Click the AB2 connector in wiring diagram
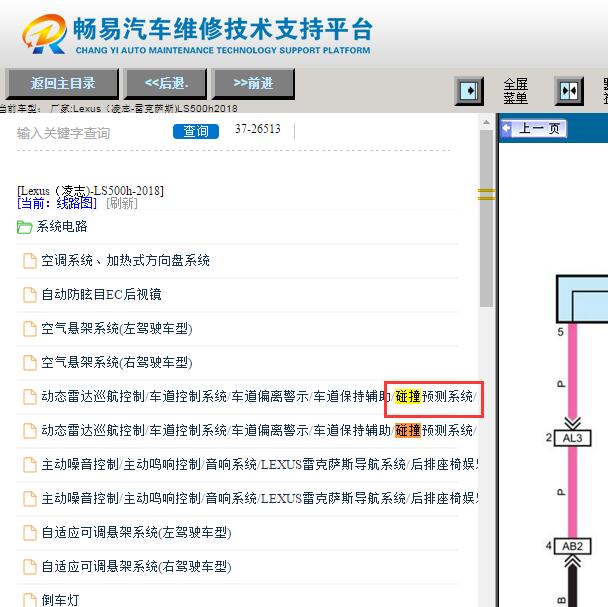 point(572,546)
